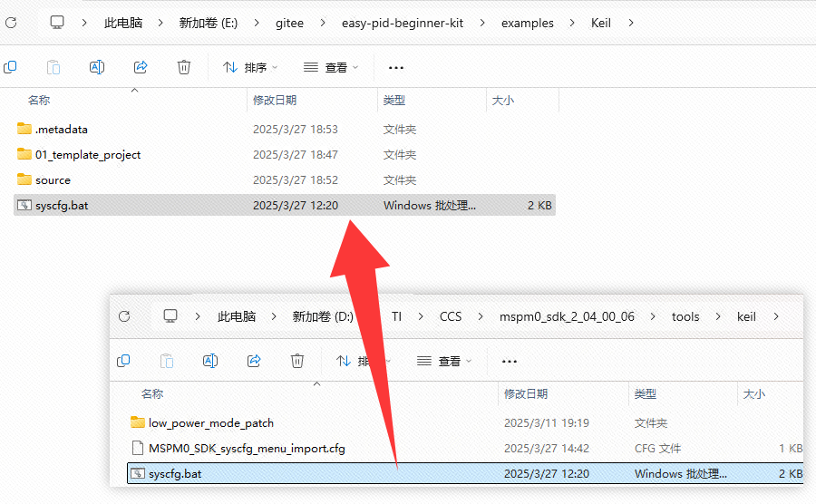Image resolution: width=816 pixels, height=504 pixels.
Task: Click lowercase keil breadcrumb segment
Action: click(x=746, y=316)
